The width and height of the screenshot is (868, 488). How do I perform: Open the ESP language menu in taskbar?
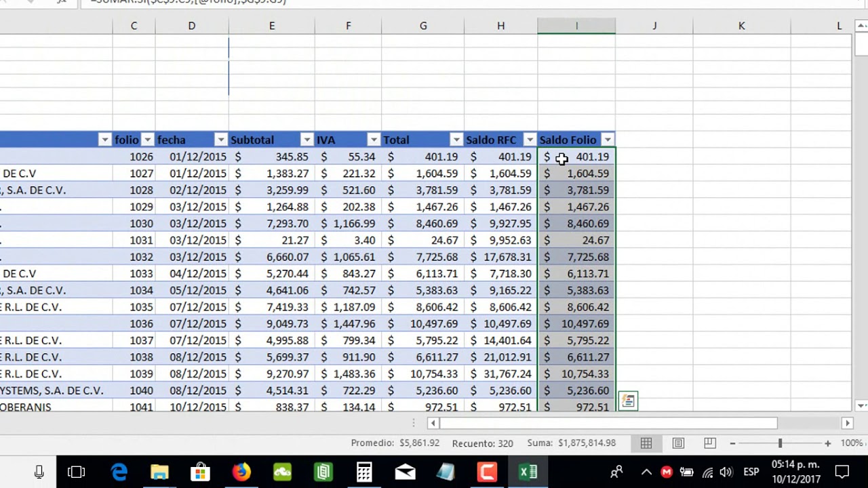click(x=750, y=471)
